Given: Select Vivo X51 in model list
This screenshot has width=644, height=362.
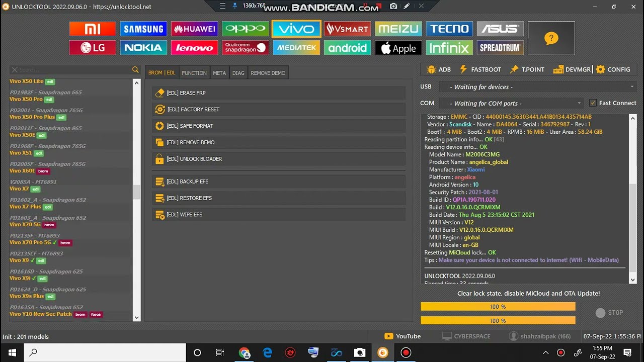Looking at the screenshot, I should coord(21,153).
